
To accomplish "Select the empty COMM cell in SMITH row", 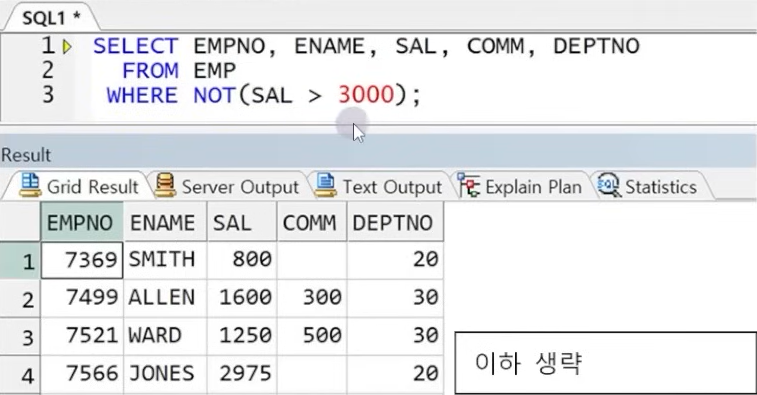I will tap(312, 260).
